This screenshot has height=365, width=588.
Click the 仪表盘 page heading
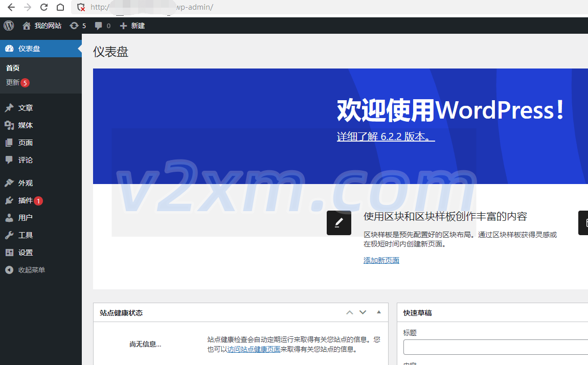(110, 52)
